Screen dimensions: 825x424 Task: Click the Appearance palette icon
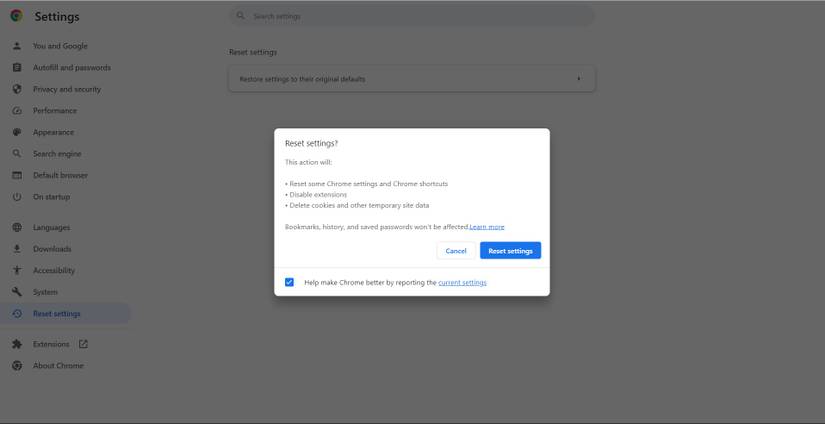pos(17,132)
